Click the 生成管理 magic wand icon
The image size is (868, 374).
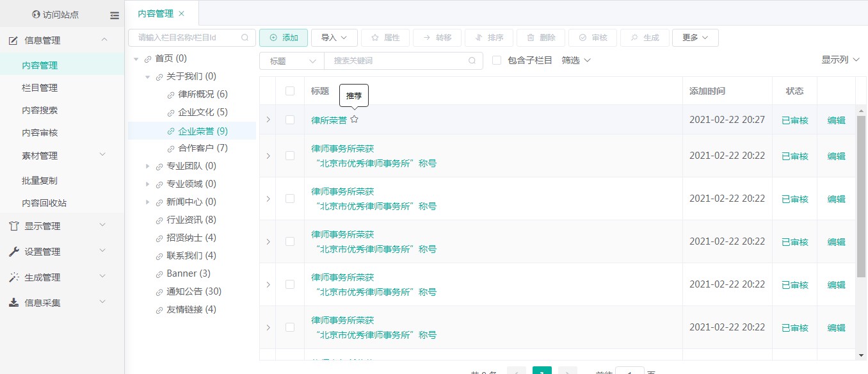pyautogui.click(x=13, y=277)
